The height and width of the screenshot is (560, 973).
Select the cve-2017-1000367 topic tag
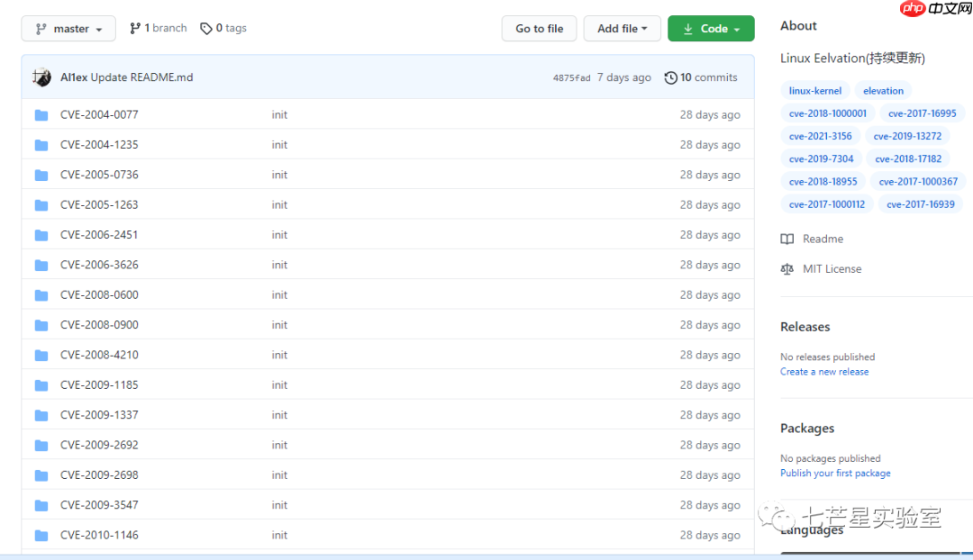point(918,182)
